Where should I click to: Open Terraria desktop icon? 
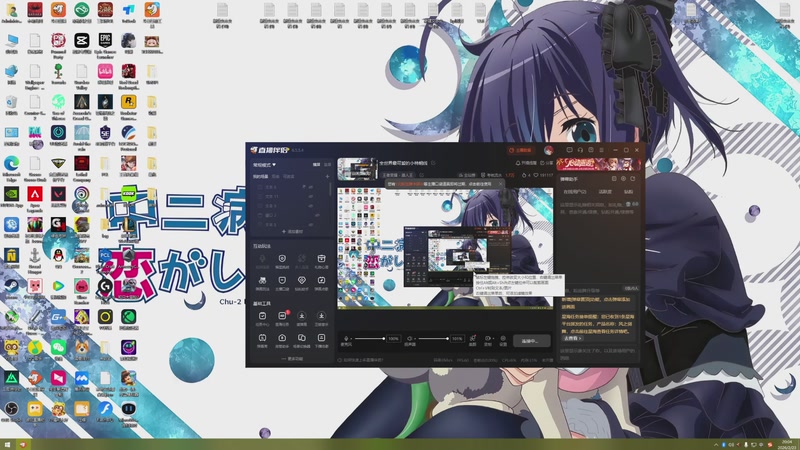[x=58, y=74]
